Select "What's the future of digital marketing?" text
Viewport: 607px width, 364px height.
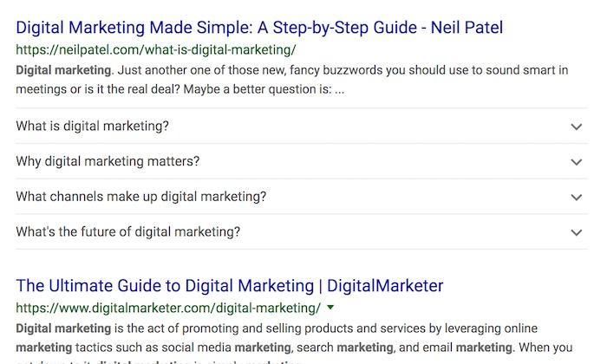point(127,232)
